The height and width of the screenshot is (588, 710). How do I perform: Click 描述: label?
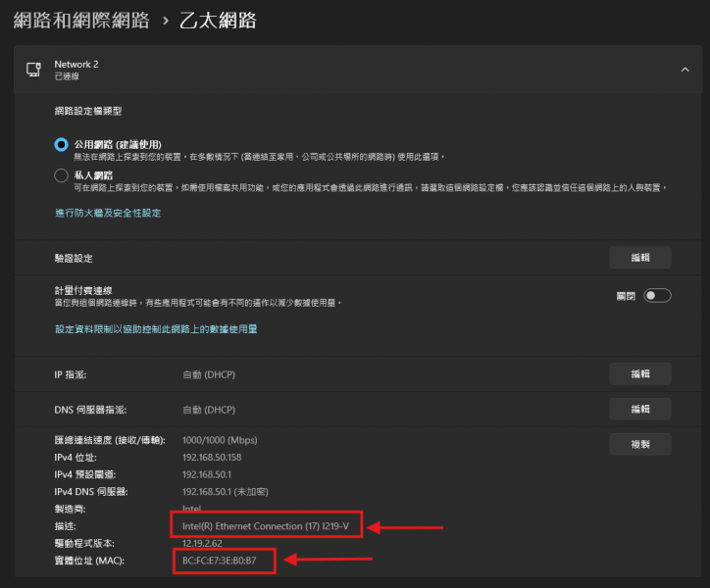(x=65, y=526)
